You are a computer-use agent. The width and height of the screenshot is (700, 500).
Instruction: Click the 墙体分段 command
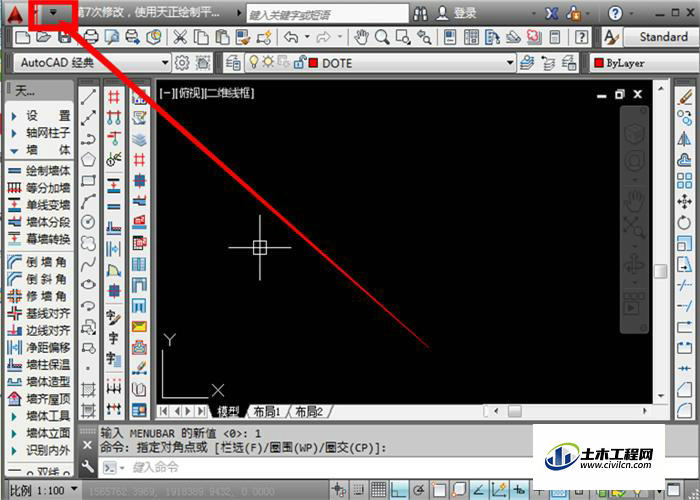click(x=40, y=222)
